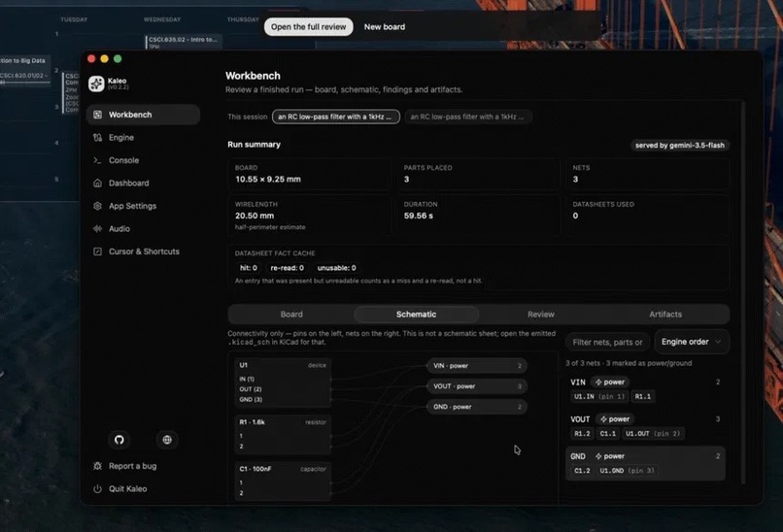Click the C1.1 chip under VOUT
783x532 pixels.
pos(608,434)
